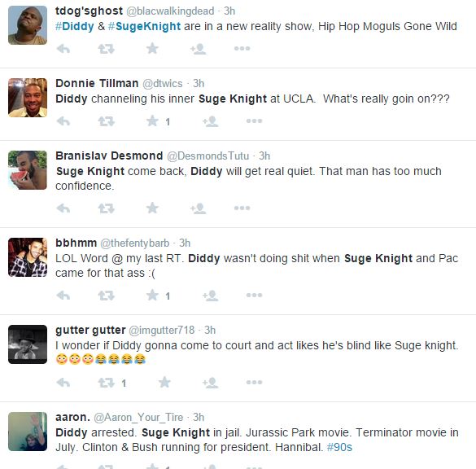Open @blacwalkingdead profile handle
Viewport: 476px width, 469px height.
(170, 11)
